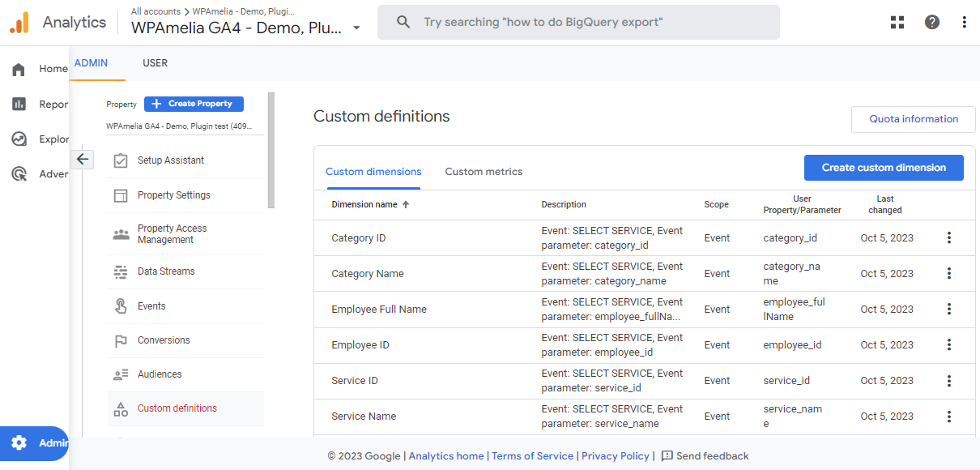Open the Home navigation icon
Image resolution: width=980 pixels, height=470 pixels.
pos(18,69)
